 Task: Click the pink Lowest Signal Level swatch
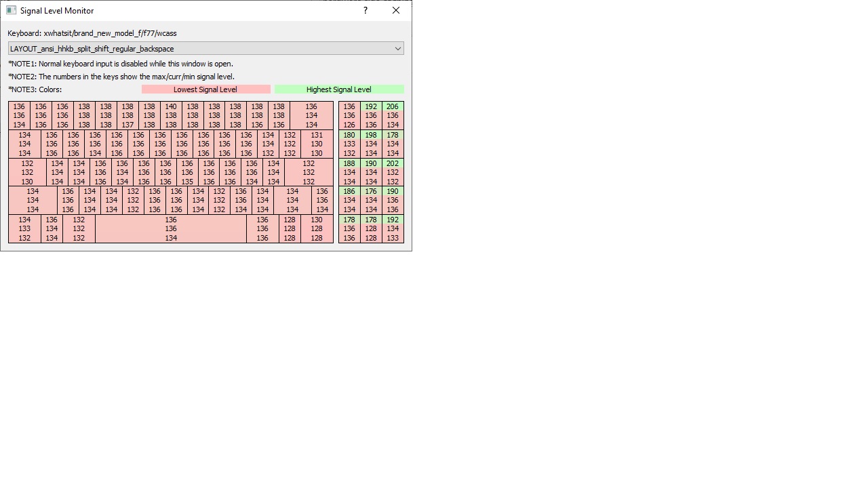(205, 89)
